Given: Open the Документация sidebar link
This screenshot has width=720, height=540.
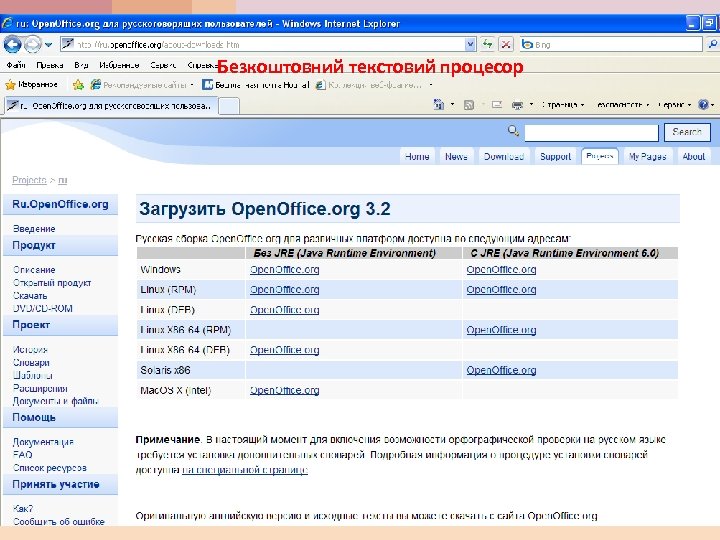Looking at the screenshot, I should click(x=43, y=442).
